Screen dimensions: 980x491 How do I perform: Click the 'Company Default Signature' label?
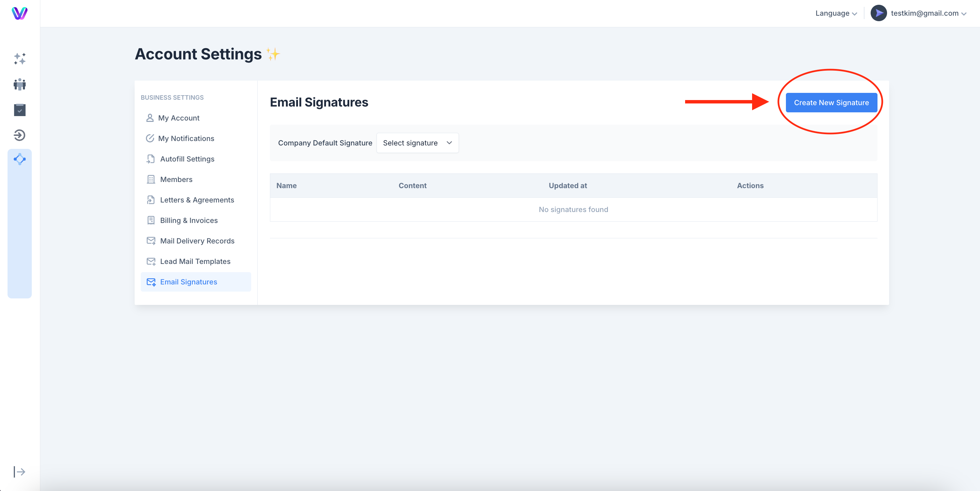(x=325, y=143)
